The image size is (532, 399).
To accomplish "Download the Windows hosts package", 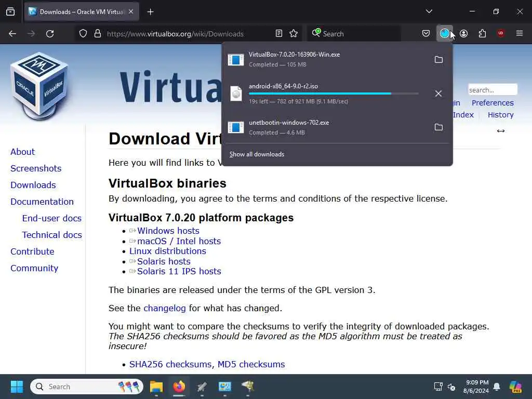I will pyautogui.click(x=168, y=231).
